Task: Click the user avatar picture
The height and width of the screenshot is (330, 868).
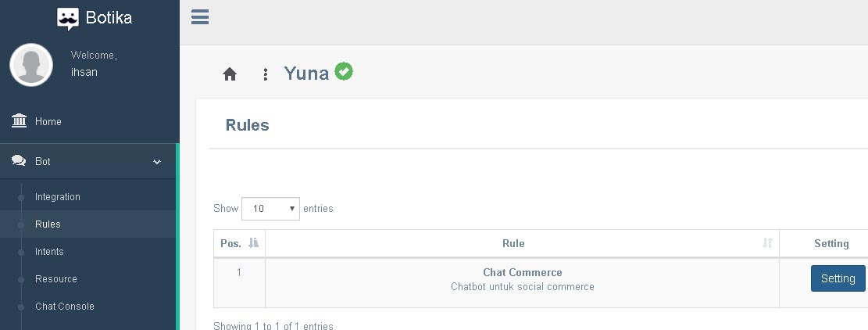Action: click(x=31, y=65)
